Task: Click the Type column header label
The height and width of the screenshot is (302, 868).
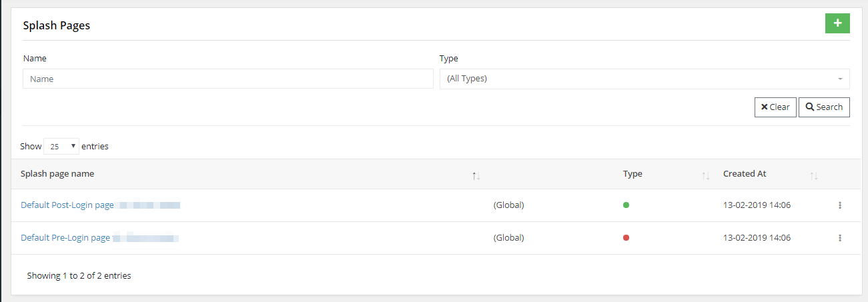Action: [x=632, y=174]
